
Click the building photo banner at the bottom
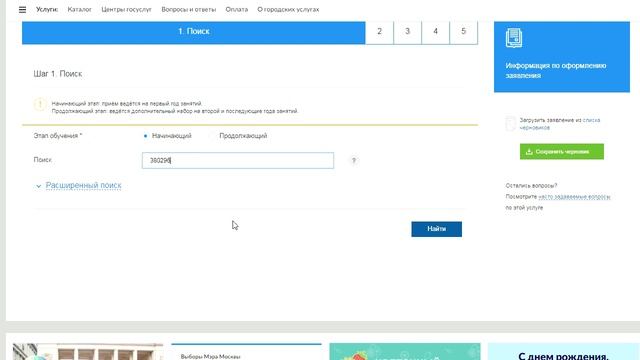[x=88, y=352]
